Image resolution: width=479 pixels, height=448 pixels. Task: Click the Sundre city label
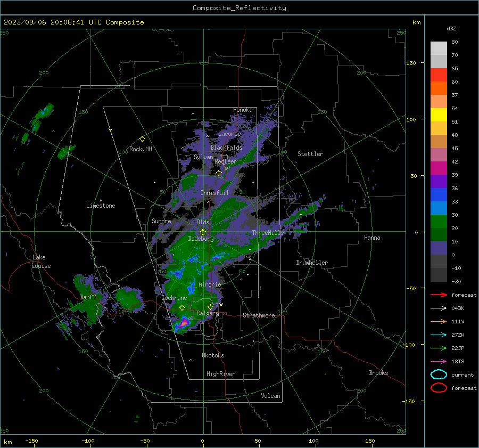[x=161, y=221]
